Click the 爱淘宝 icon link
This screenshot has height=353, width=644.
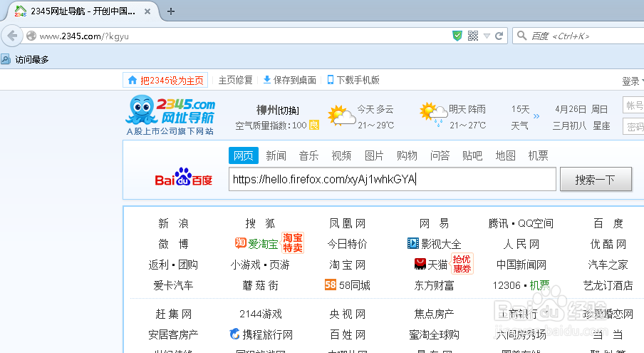point(256,244)
